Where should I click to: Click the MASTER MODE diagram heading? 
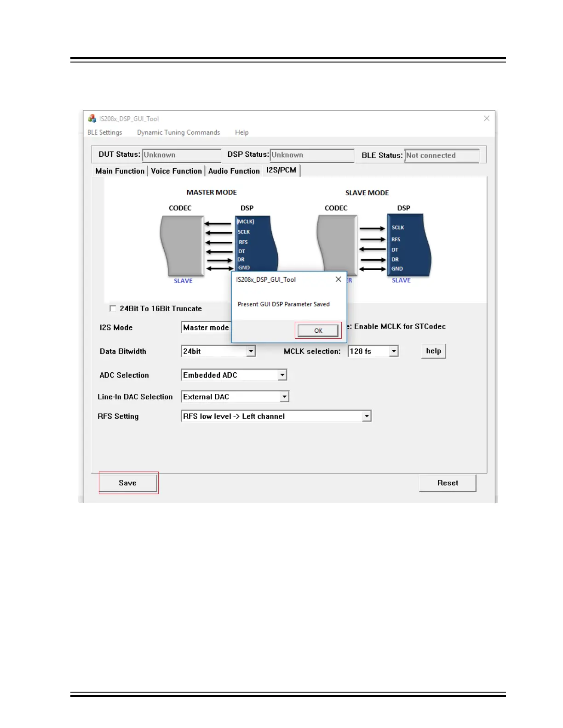212,193
